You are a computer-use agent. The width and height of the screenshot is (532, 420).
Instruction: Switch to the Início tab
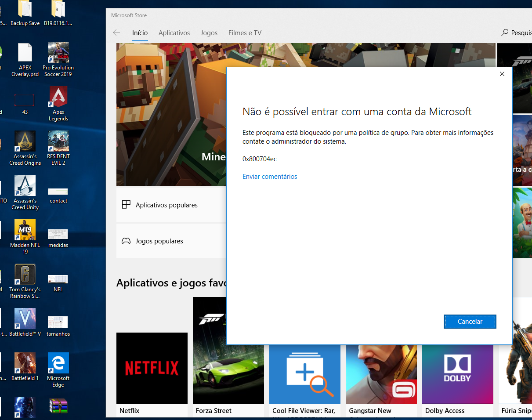[x=140, y=33]
